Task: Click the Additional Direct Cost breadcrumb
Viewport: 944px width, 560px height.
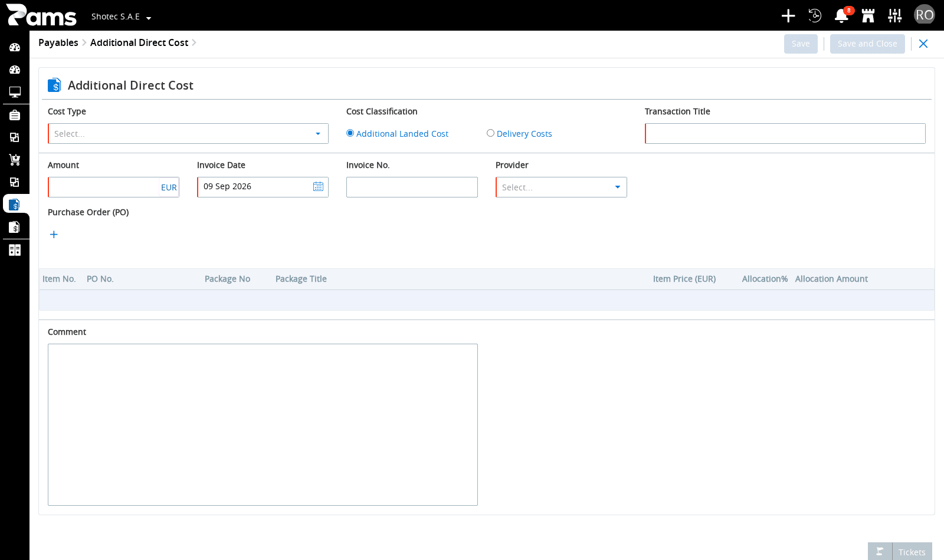Action: point(139,42)
